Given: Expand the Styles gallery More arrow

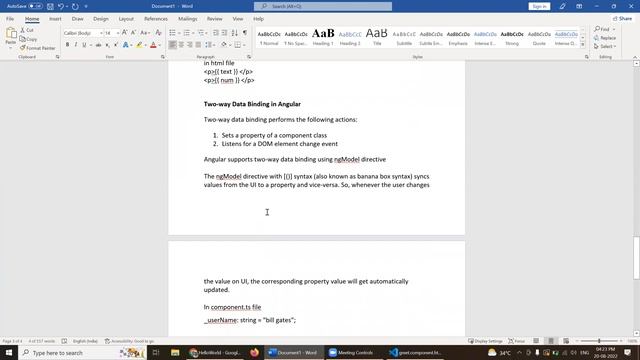Looking at the screenshot, I should point(582,45).
